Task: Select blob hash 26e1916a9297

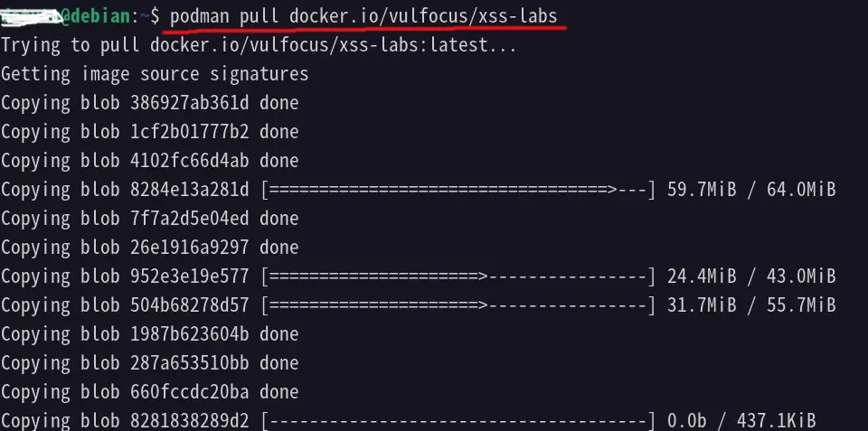Action: pos(189,247)
